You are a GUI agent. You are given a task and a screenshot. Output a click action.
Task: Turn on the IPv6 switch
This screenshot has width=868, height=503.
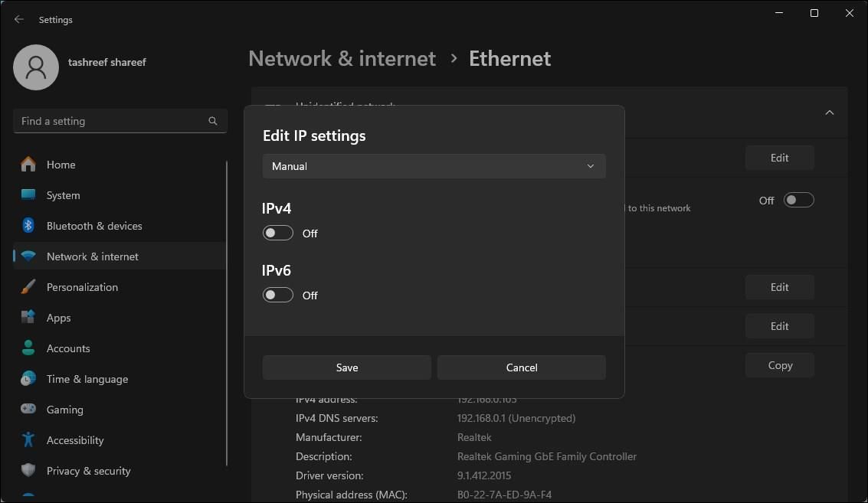278,296
